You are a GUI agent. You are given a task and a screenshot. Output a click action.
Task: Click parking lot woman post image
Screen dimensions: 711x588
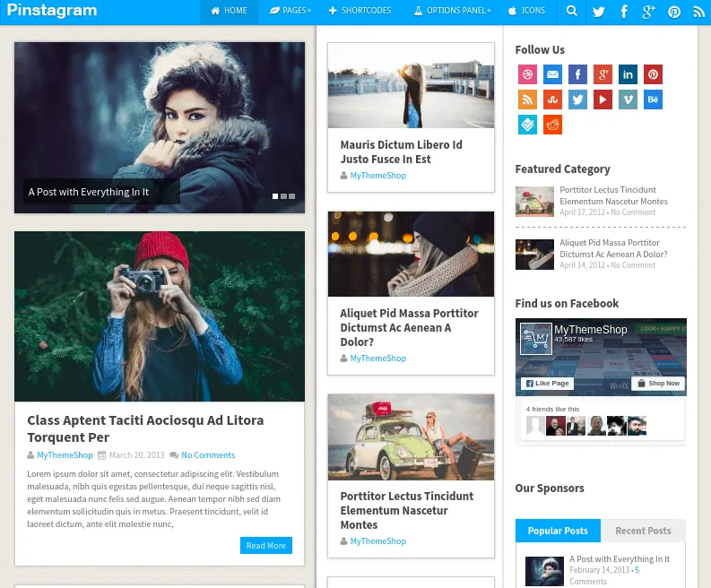click(x=411, y=85)
